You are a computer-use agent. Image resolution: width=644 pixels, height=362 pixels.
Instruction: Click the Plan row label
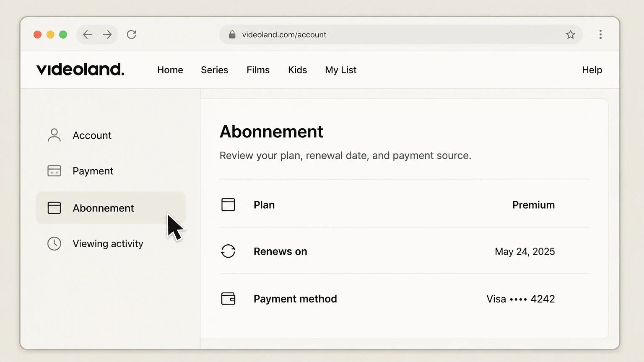264,205
